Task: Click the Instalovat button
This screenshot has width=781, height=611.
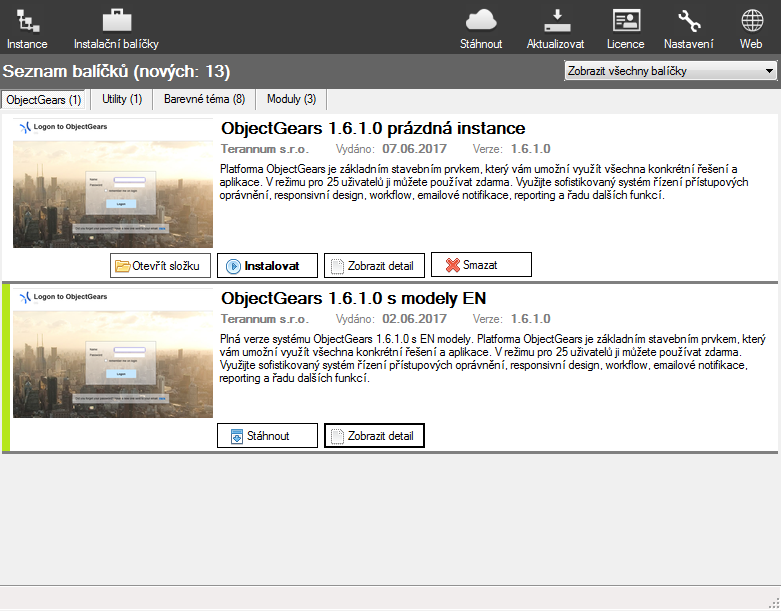Action: click(267, 265)
